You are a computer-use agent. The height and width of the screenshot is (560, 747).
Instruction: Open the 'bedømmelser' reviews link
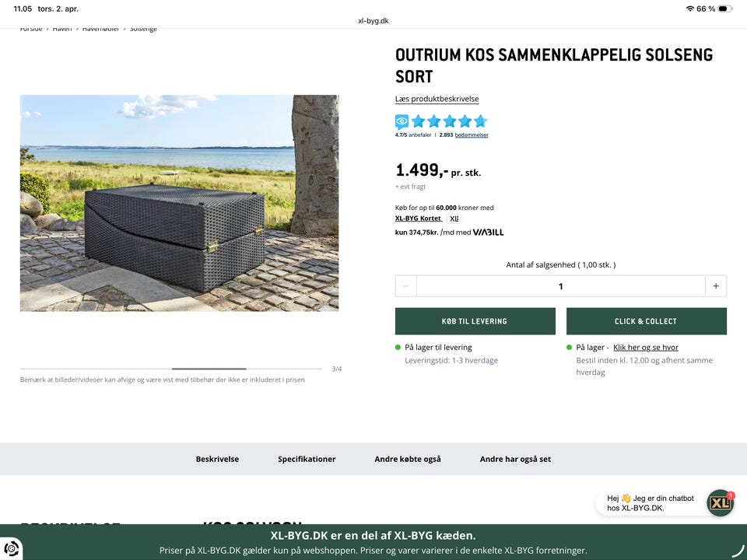(x=471, y=134)
